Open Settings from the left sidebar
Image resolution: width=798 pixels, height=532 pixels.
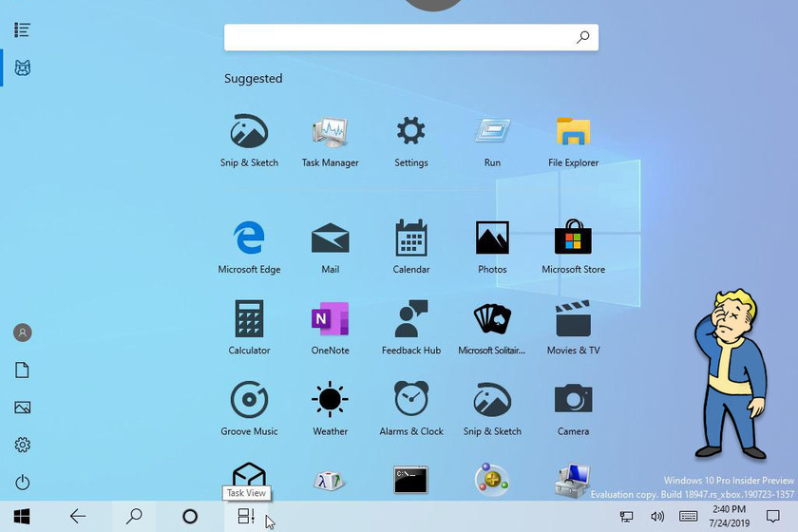tap(23, 445)
